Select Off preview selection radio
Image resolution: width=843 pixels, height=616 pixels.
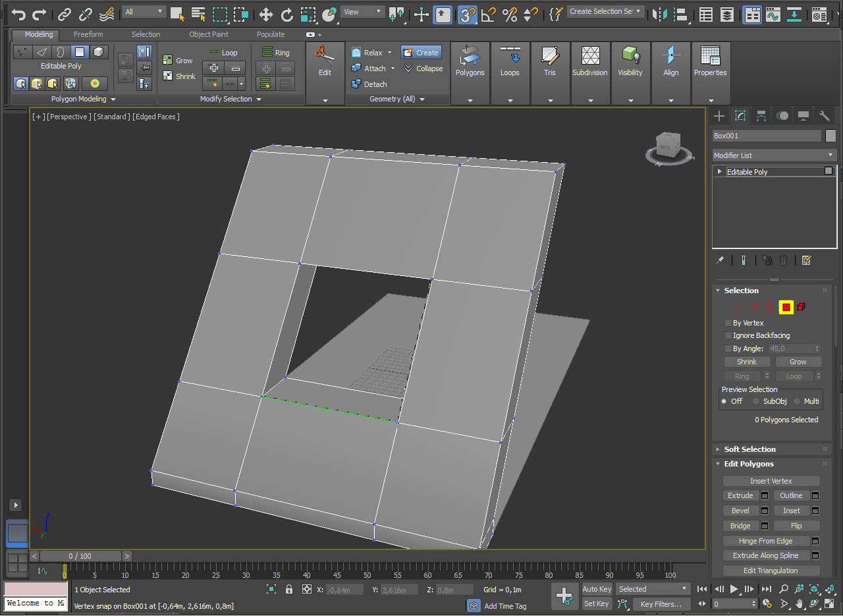[x=724, y=401]
